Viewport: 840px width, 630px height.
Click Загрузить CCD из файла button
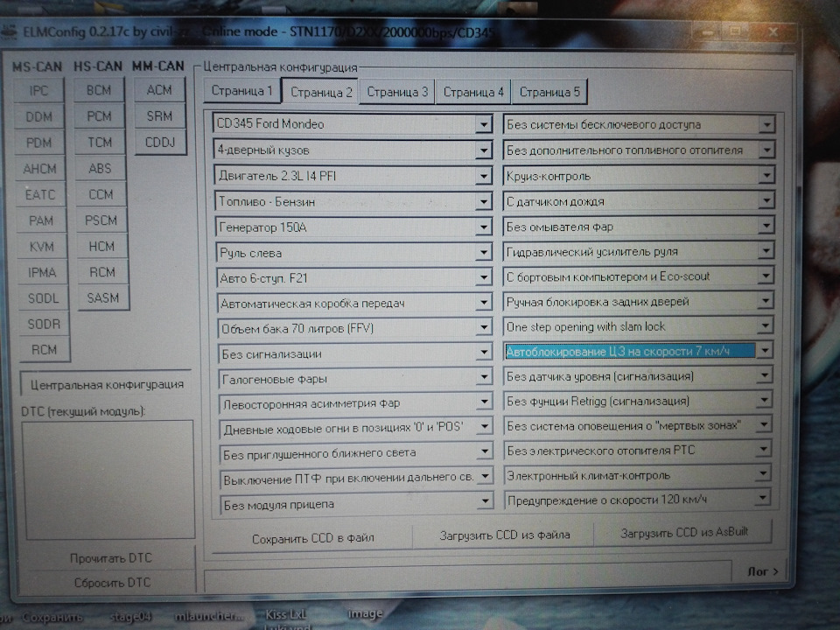coord(504,535)
